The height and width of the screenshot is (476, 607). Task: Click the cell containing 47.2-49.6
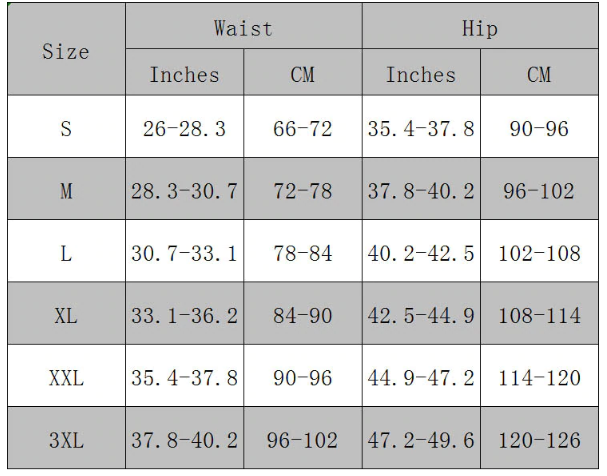click(x=422, y=438)
